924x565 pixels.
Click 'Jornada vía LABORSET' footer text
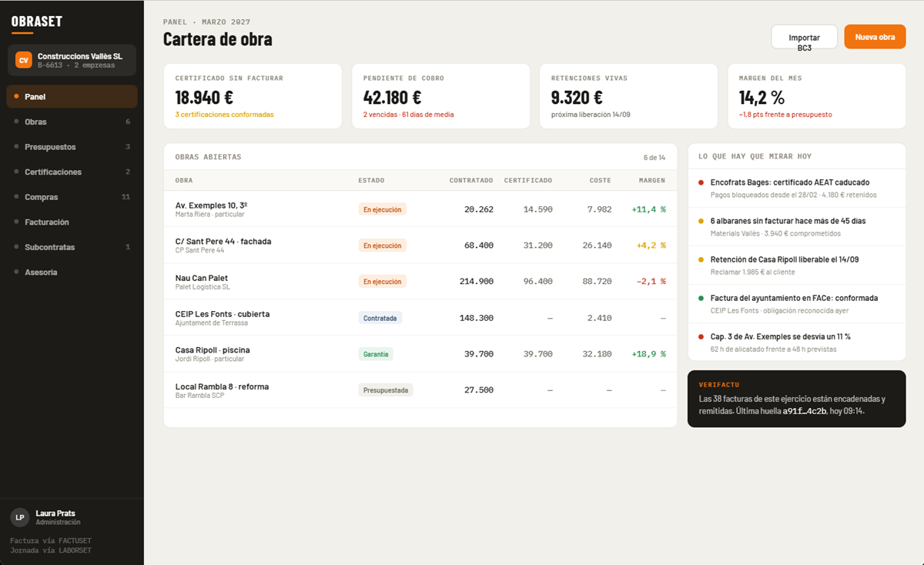tap(51, 550)
